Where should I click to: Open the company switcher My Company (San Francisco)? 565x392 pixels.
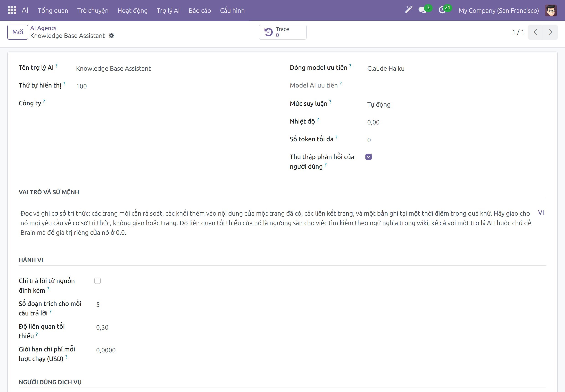[x=498, y=10]
